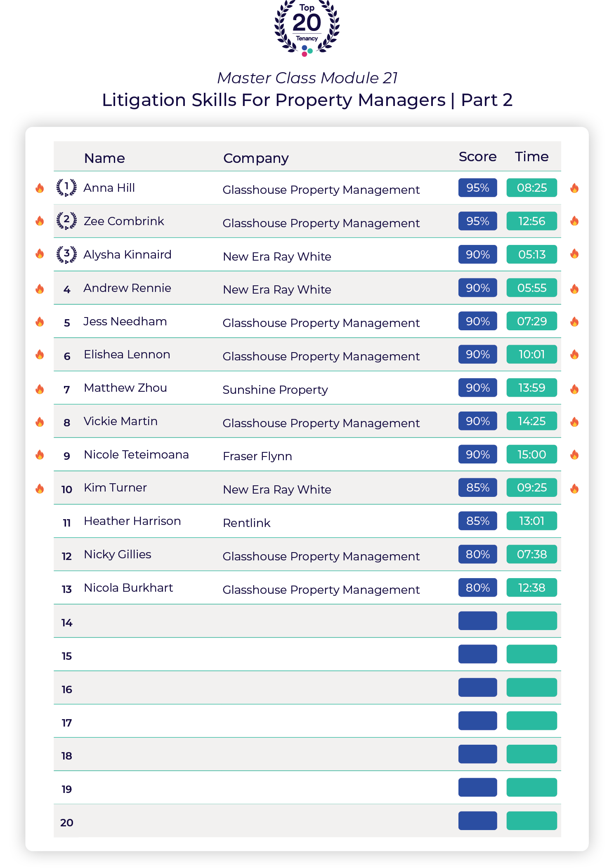The width and height of the screenshot is (614, 868).
Task: Click the 13:01 time badge
Action: click(531, 521)
